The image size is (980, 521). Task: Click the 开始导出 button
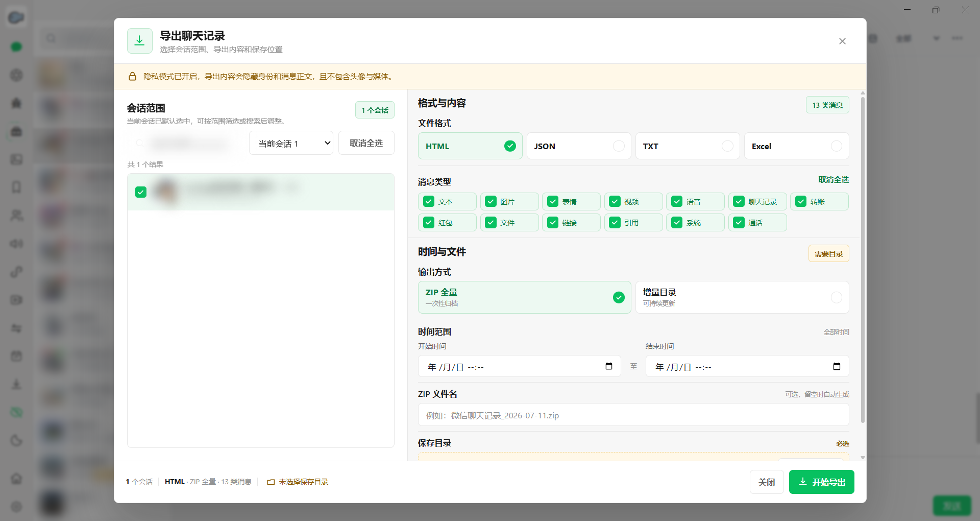(821, 482)
